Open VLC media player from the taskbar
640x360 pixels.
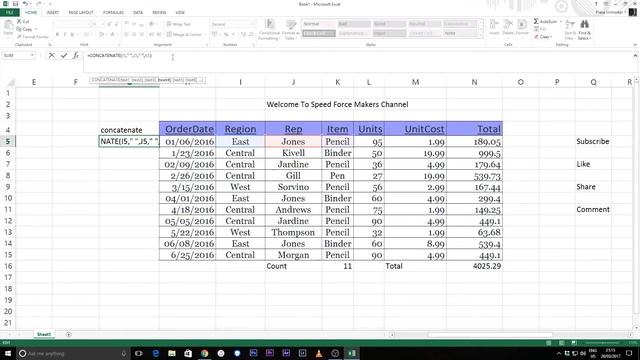click(319, 353)
